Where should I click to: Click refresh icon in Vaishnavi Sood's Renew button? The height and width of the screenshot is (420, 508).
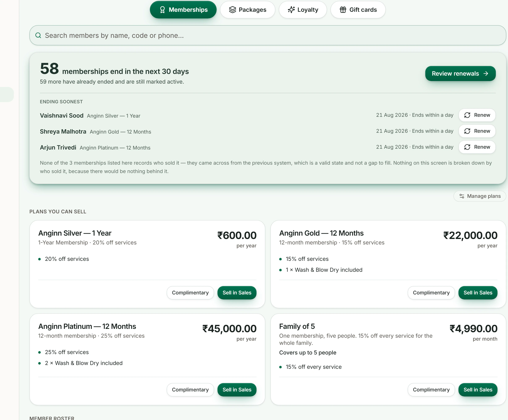(x=467, y=115)
